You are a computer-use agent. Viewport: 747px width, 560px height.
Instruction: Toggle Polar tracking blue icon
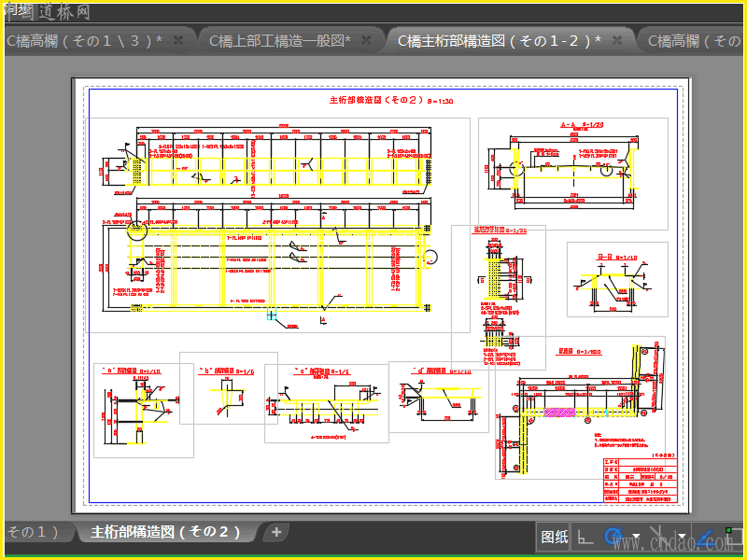[x=614, y=538]
